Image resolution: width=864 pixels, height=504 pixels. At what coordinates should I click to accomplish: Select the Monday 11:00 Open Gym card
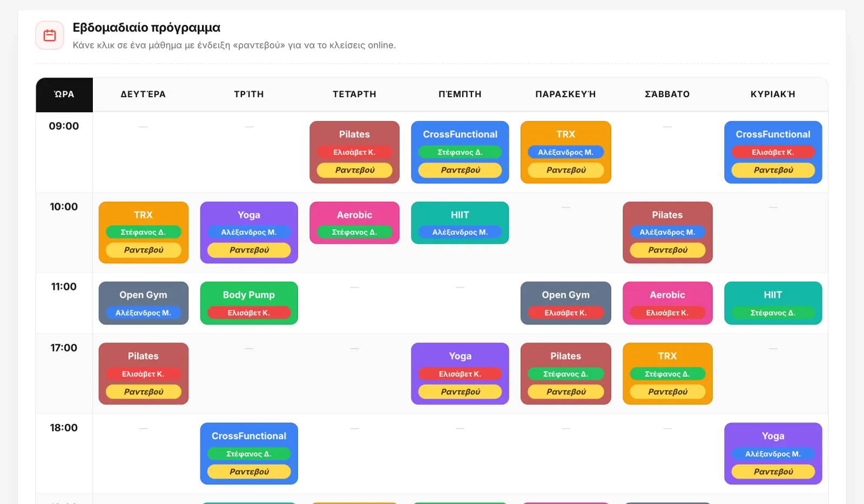point(144,303)
